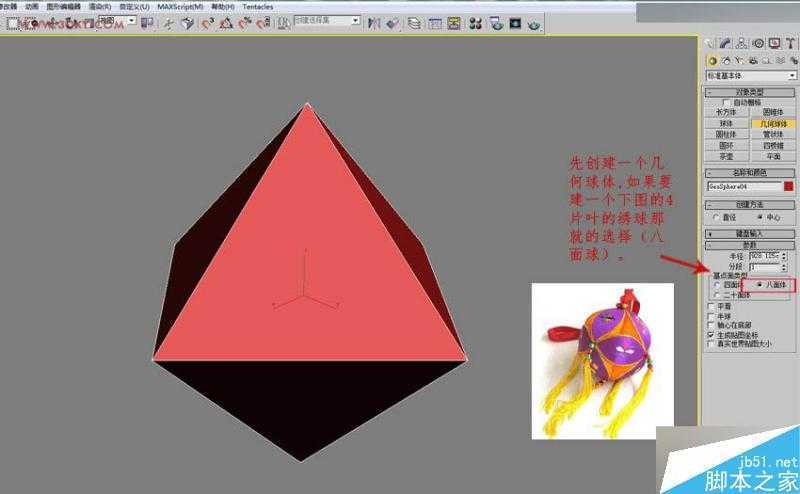Expand the 键盘输入 Keyboard Entry rollout
The image size is (800, 494).
click(x=749, y=234)
